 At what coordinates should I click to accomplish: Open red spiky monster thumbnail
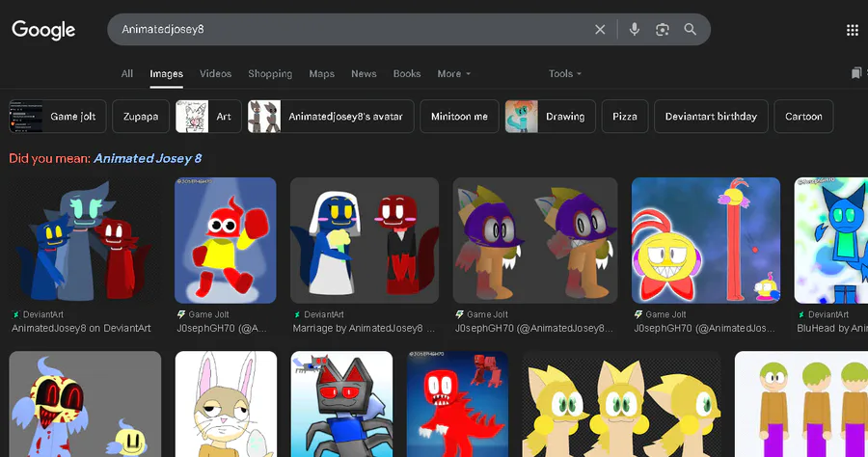457,404
